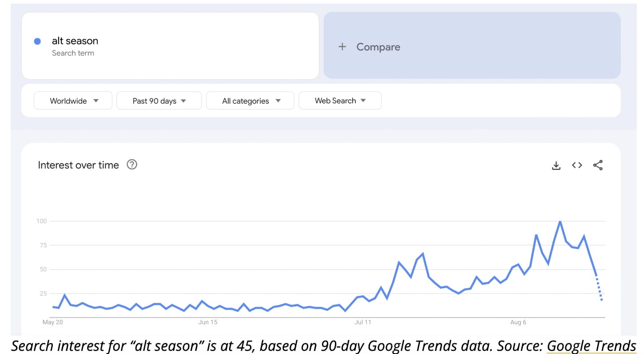This screenshot has height=354, width=644.
Task: Open the Interest over time help tooltip
Action: click(x=131, y=165)
